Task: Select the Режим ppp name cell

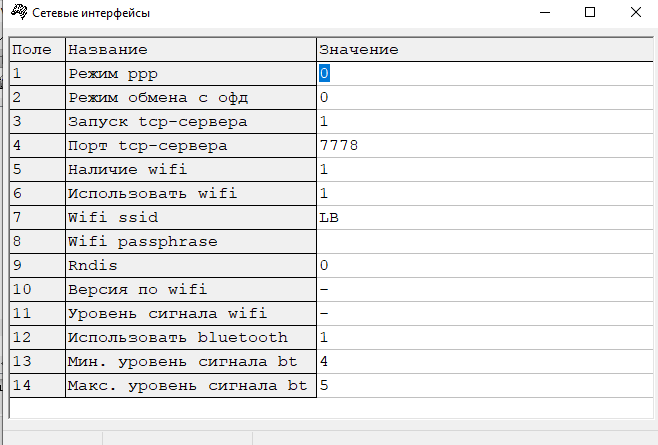Action: (191, 73)
